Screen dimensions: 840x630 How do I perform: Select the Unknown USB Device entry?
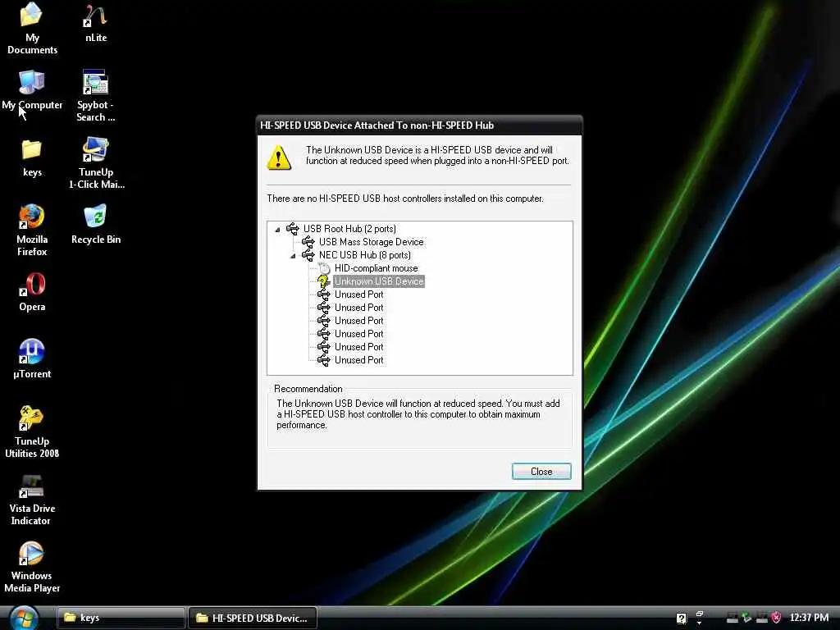379,281
